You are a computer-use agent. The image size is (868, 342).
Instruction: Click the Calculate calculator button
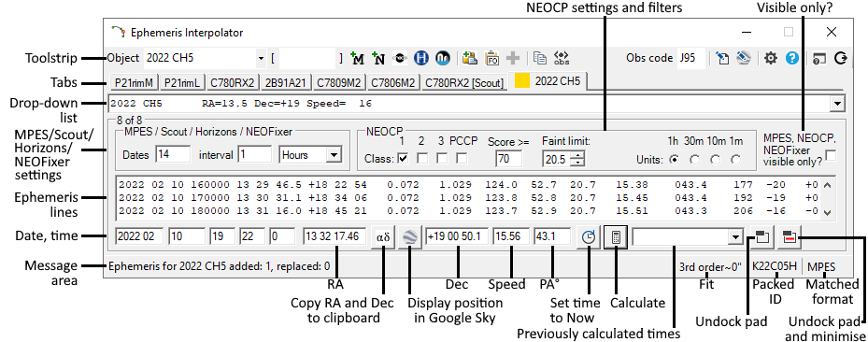tap(616, 236)
